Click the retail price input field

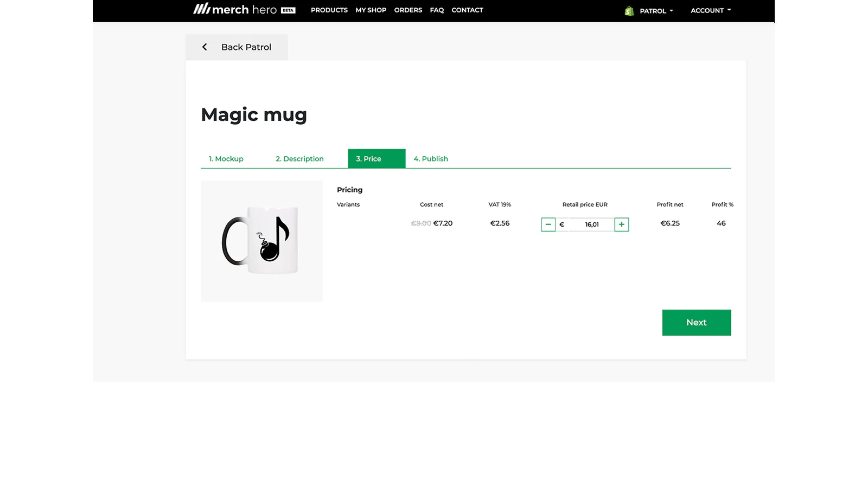[591, 224]
